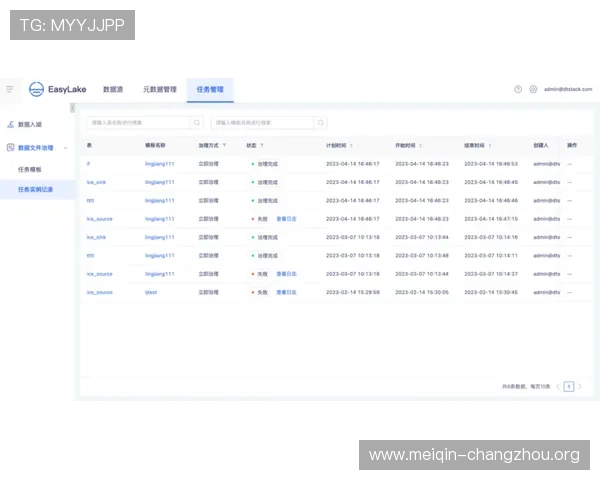Open ice_source table ending 2023-03-07 10:14:37
This screenshot has width=600, height=480.
pos(99,274)
